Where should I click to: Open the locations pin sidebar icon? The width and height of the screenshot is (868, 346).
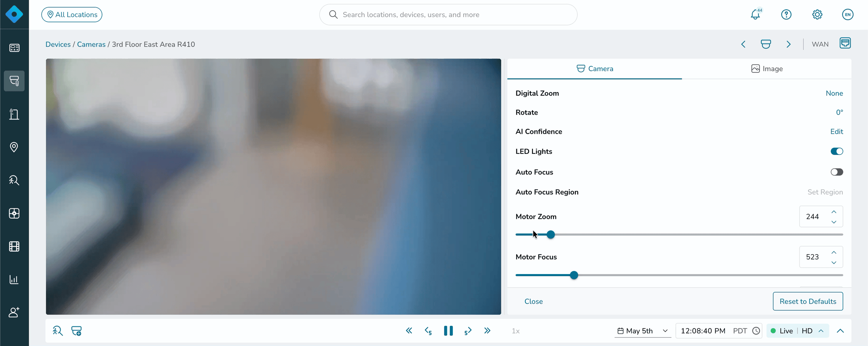14,147
